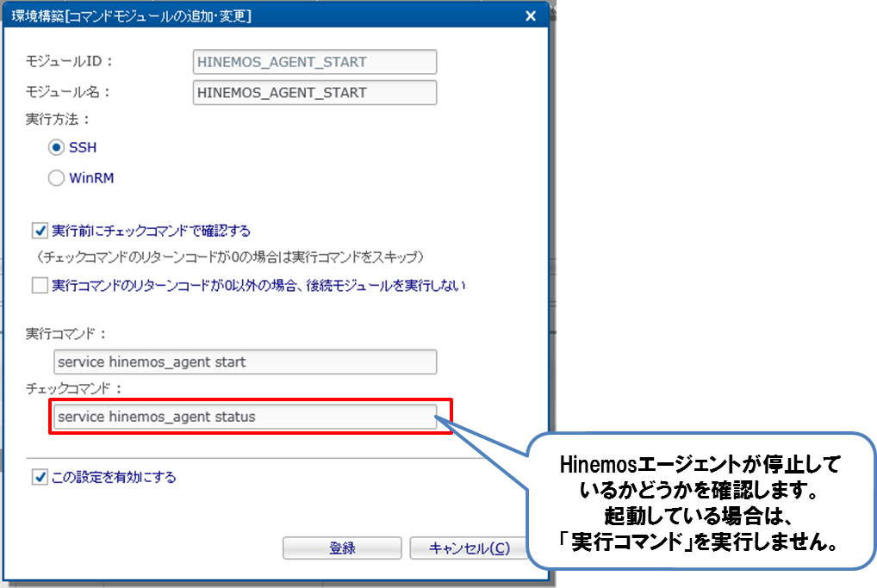
Task: Toggle 実行前にチェックコマンドで確認する checkbox
Action: tap(40, 230)
